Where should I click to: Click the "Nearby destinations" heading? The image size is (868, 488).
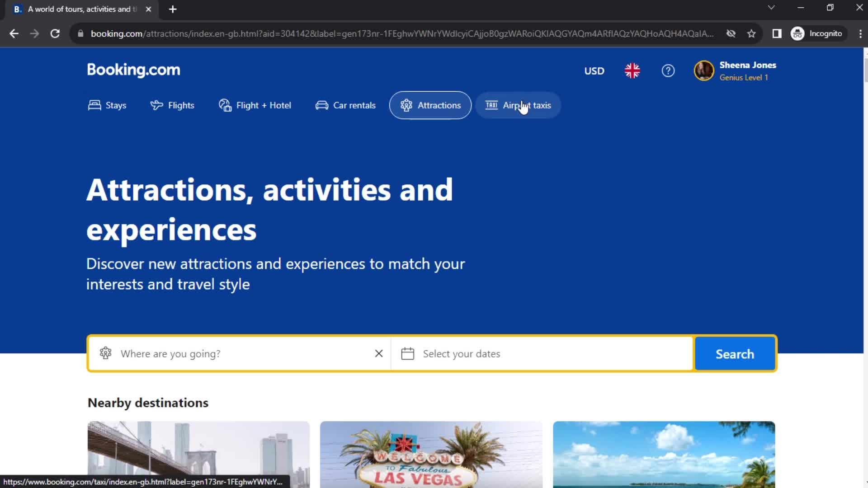[x=148, y=403]
